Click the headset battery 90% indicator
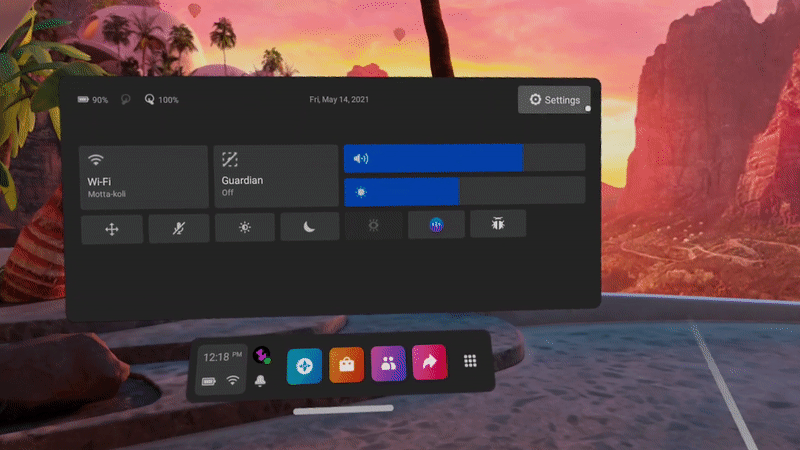The width and height of the screenshot is (800, 450). (x=93, y=100)
